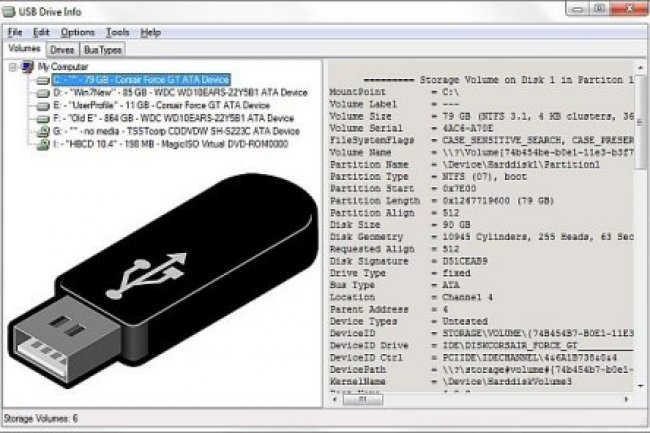Click vertical scrollbar up arrow in details
Viewport: 650px width, 433px height.
pyautogui.click(x=640, y=67)
